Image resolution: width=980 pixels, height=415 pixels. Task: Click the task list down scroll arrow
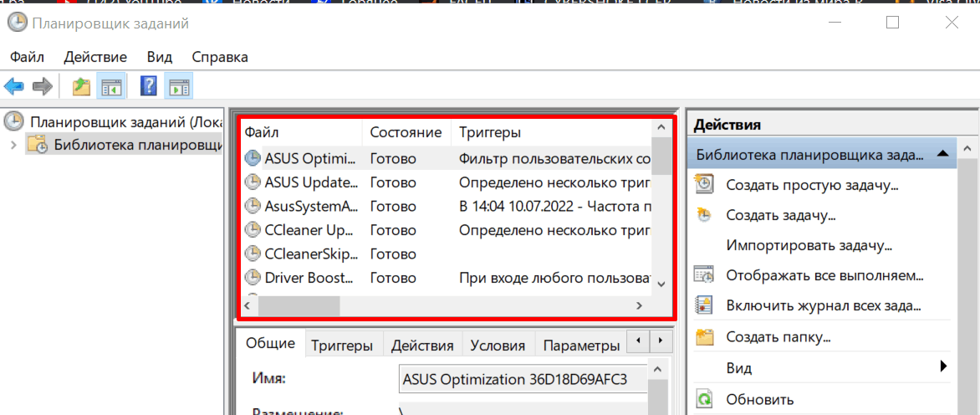pos(661,284)
